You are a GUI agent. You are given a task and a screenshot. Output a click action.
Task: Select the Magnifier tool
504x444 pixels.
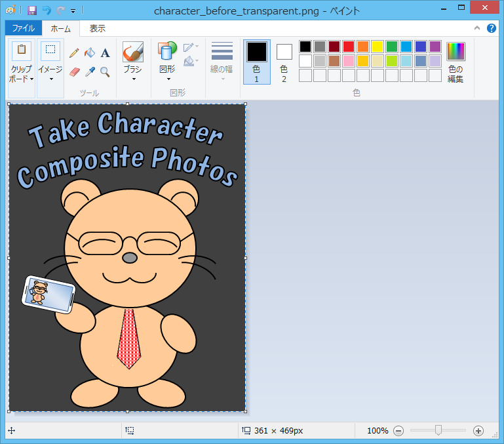pos(105,71)
